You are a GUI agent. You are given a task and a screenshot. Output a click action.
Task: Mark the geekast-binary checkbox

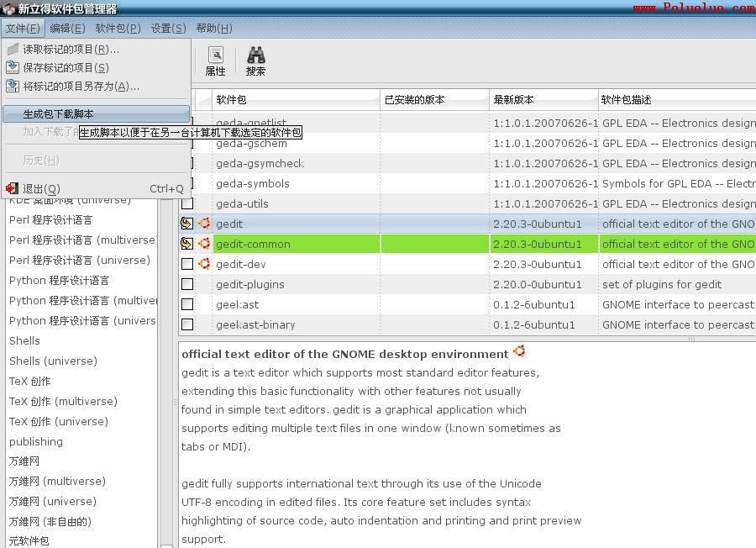pos(187,324)
